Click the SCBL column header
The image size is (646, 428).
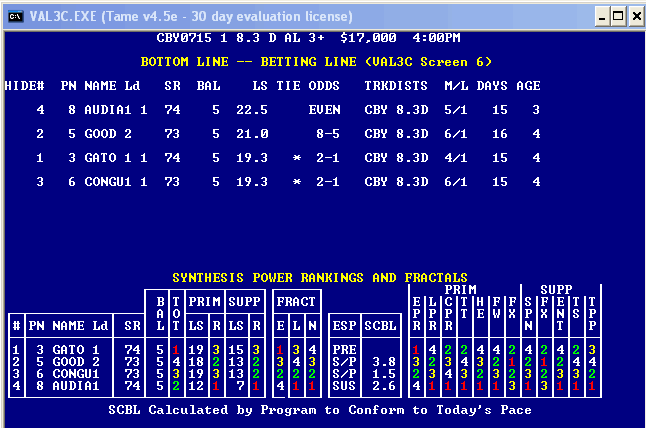380,326
